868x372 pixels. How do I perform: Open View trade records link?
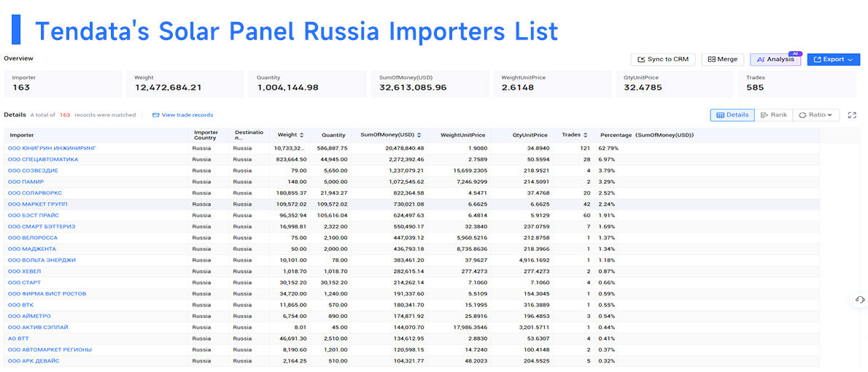(x=182, y=115)
